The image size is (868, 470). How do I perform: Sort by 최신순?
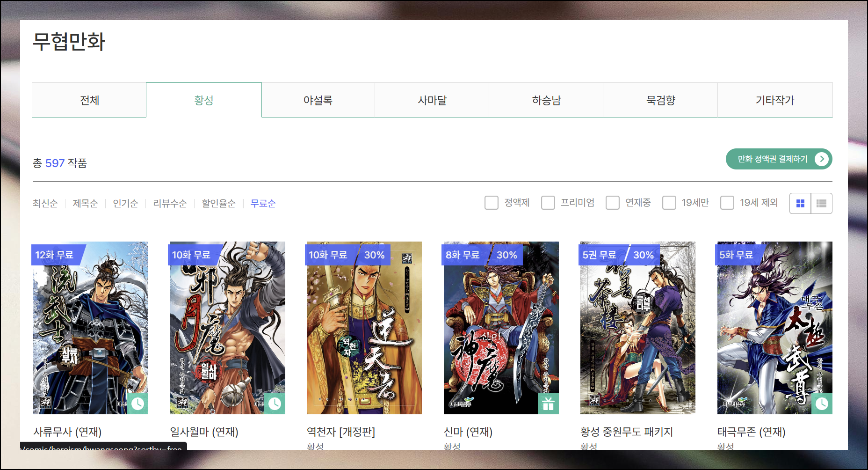click(x=45, y=203)
